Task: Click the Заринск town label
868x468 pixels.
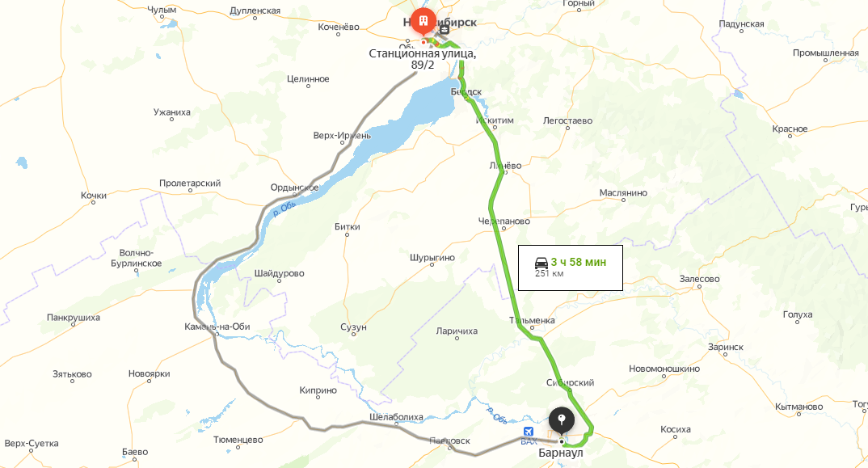Action: [726, 348]
